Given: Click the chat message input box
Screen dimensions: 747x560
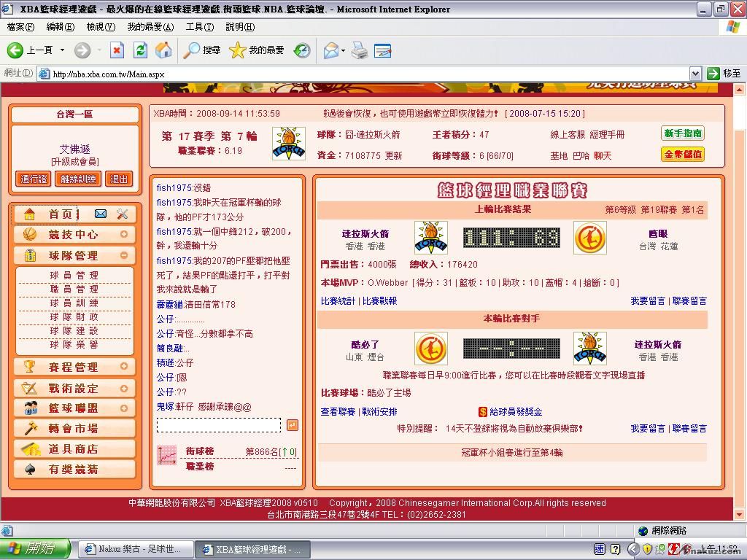Looking at the screenshot, I should click(x=218, y=425).
